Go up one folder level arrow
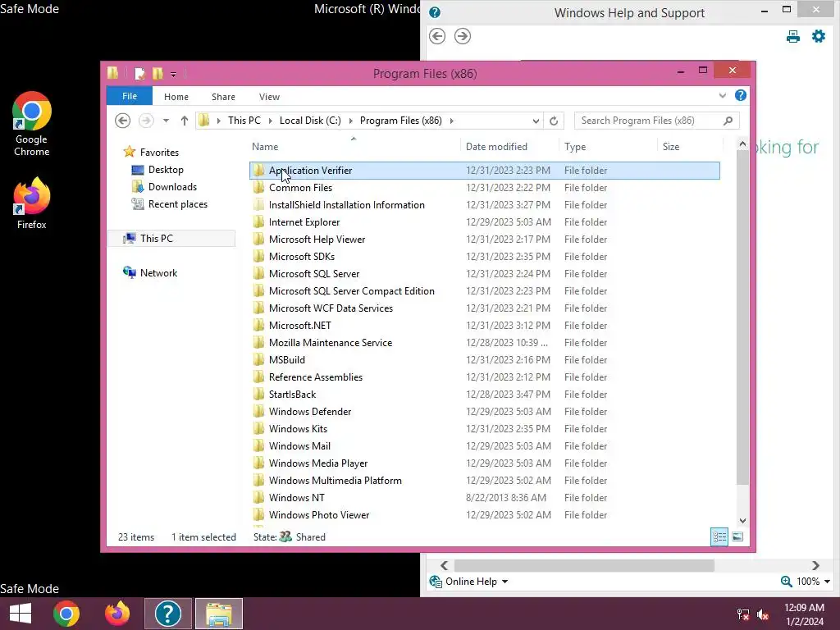Screen dimensions: 840x630 185,121
